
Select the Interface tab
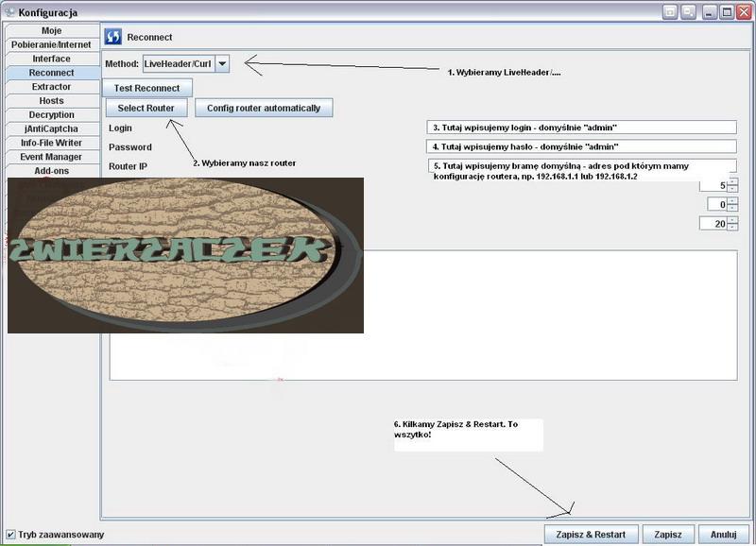pos(51,59)
